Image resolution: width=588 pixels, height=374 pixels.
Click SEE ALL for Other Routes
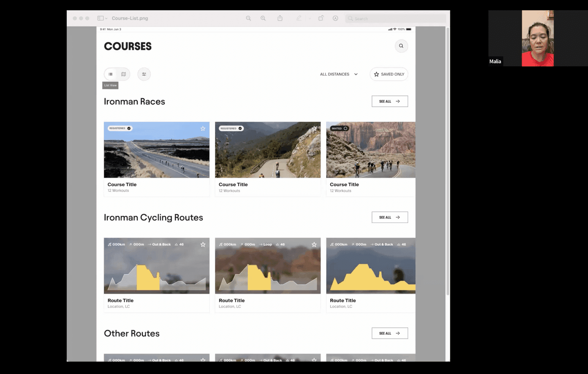point(390,333)
